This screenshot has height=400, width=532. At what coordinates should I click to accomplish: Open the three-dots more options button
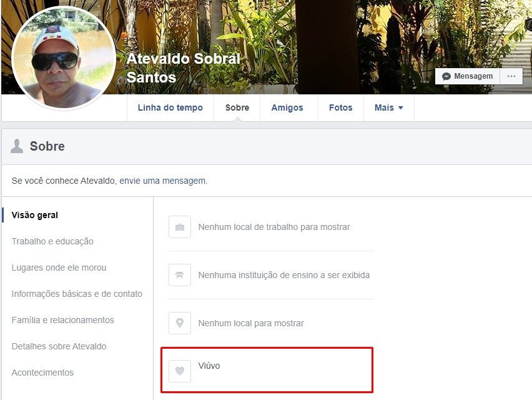click(511, 76)
